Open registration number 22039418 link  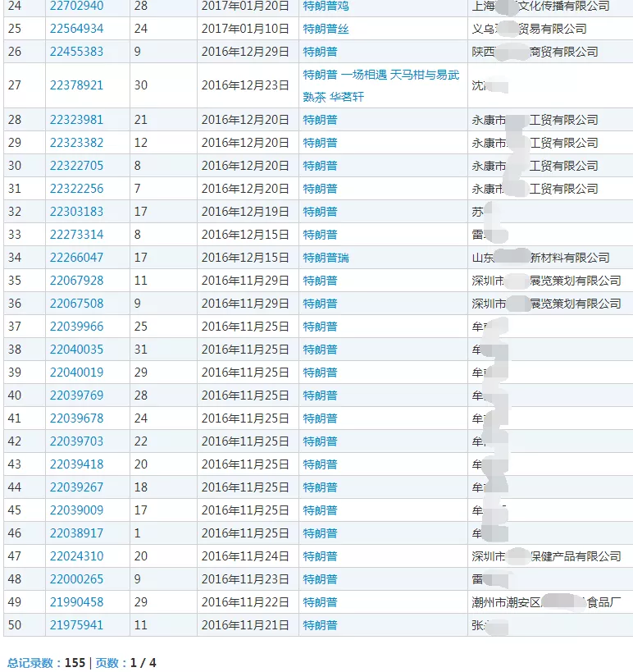pyautogui.click(x=76, y=464)
